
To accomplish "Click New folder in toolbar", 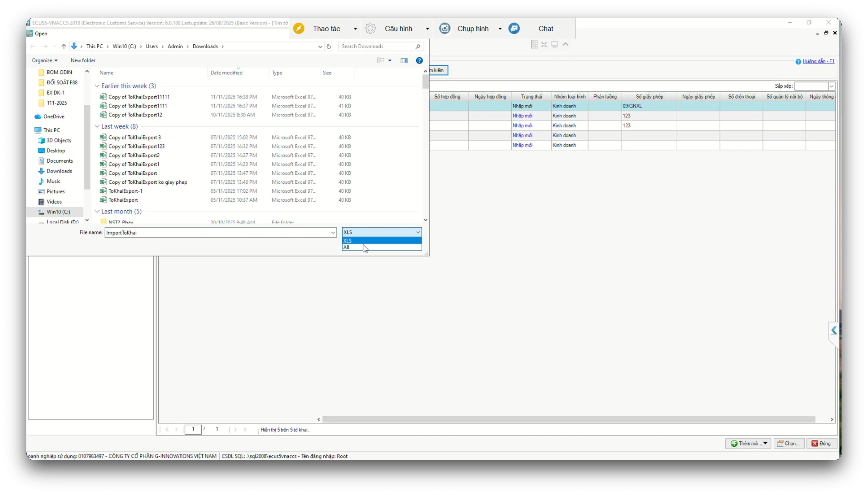I will click(x=83, y=61).
